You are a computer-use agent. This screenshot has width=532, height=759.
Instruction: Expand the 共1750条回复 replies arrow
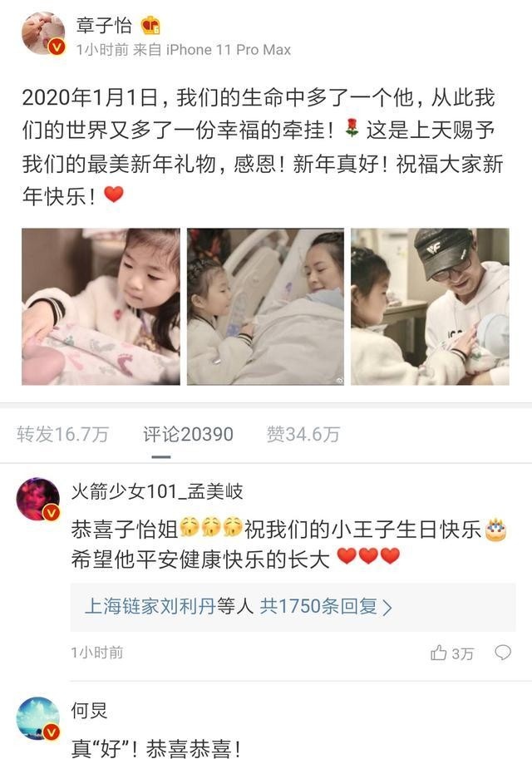point(387,608)
